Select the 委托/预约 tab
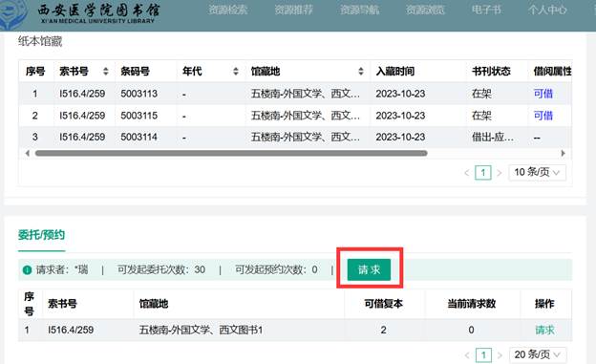Image resolution: width=596 pixels, height=364 pixels. (41, 235)
